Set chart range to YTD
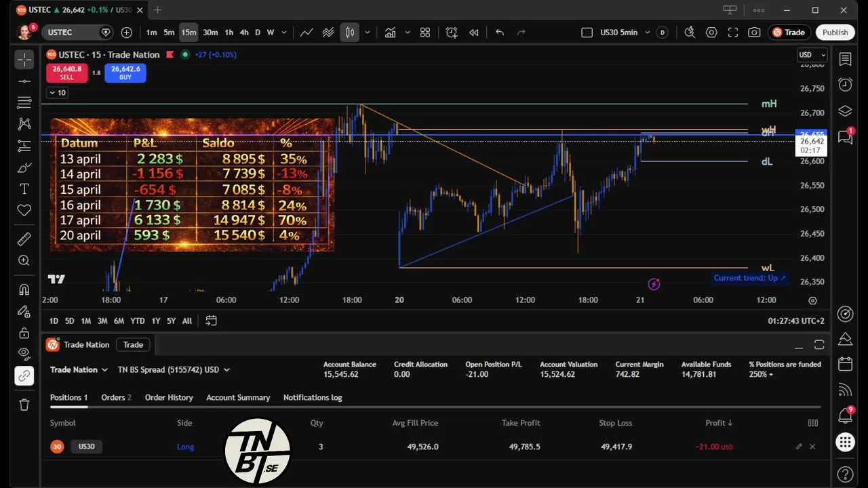This screenshot has width=868, height=488. [x=138, y=321]
